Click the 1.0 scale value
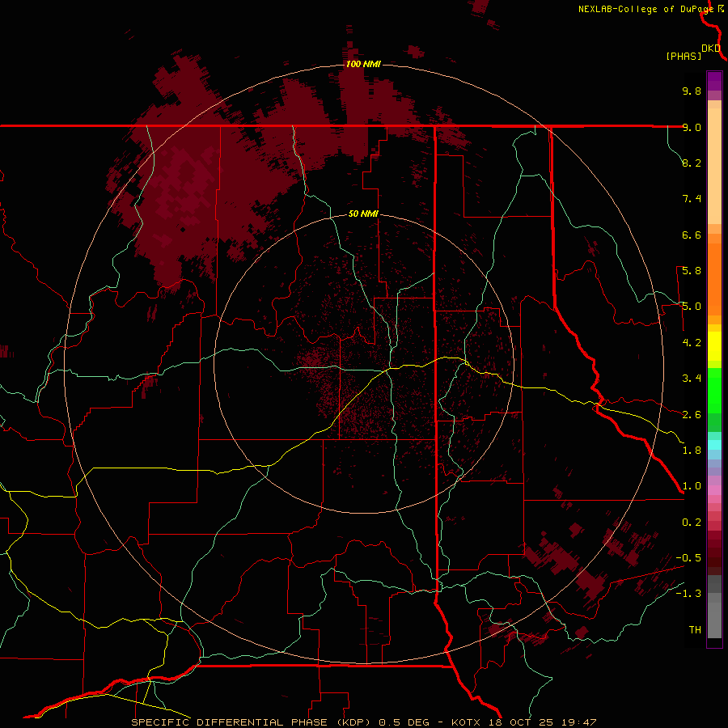728x728 pixels. coord(692,486)
